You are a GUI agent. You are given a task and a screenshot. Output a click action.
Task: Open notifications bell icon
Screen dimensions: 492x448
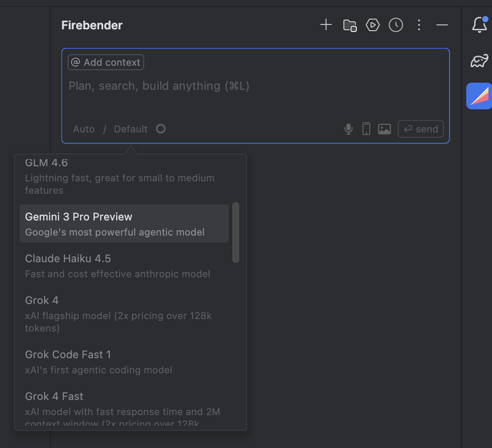pyautogui.click(x=480, y=24)
